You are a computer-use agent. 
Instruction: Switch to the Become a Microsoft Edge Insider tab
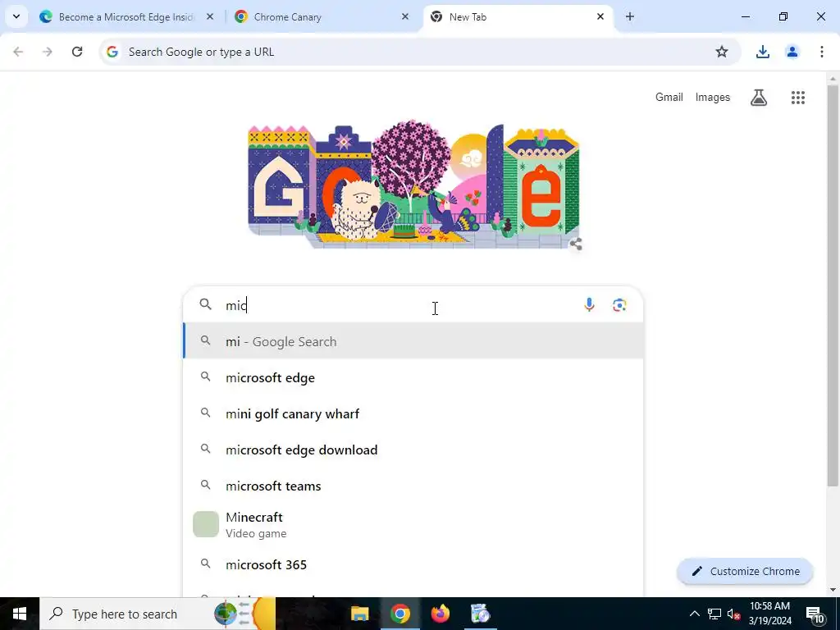pyautogui.click(x=126, y=17)
